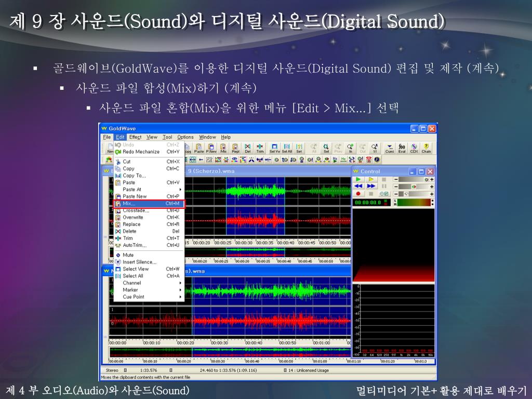Open the Effect menu

[x=135, y=137]
